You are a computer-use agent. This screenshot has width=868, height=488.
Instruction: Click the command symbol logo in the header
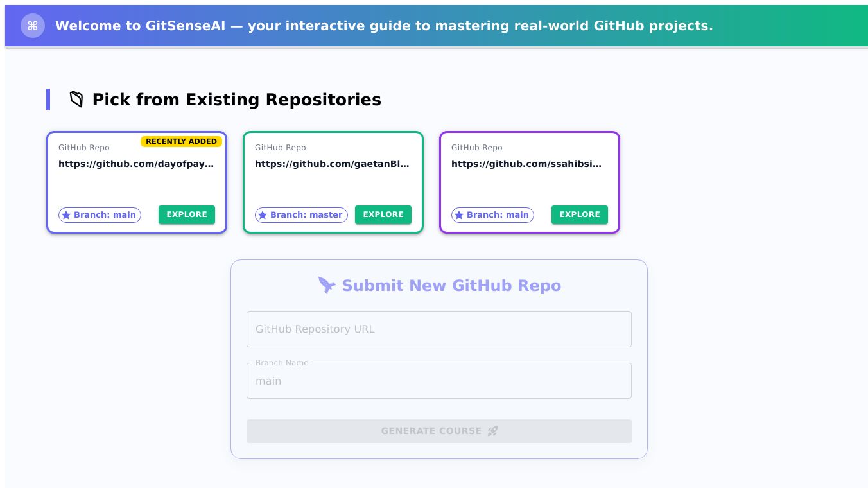coord(33,26)
